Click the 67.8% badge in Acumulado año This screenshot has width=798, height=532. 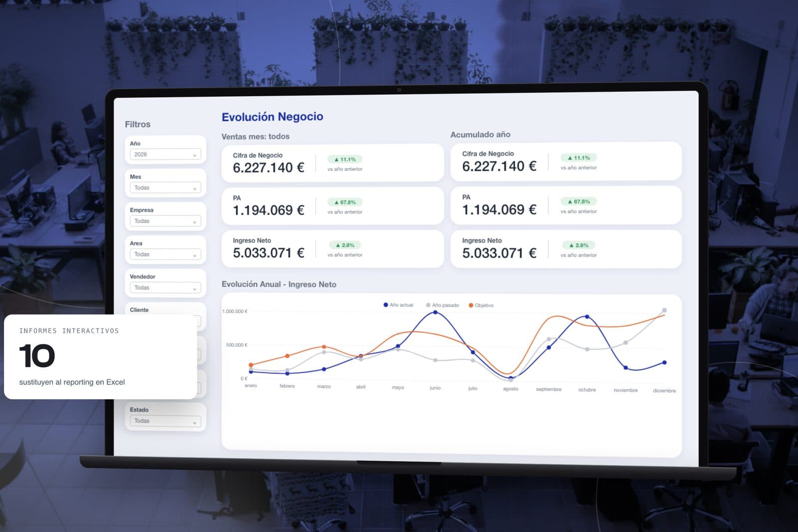pos(579,201)
